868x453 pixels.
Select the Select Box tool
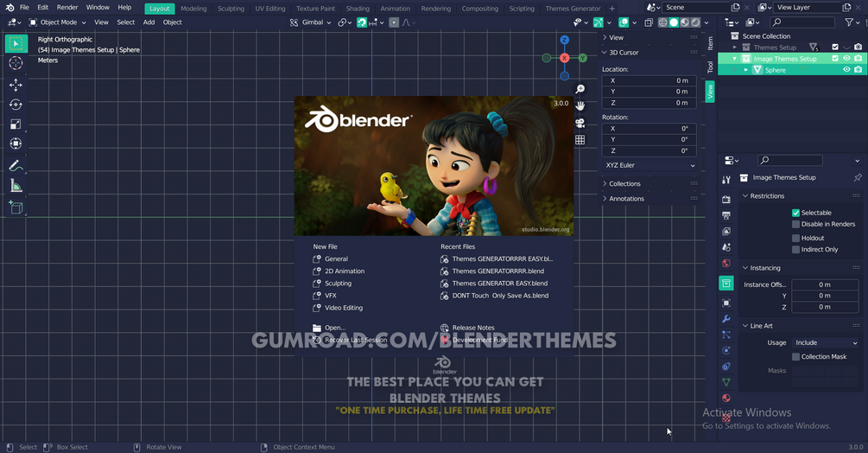tap(16, 44)
